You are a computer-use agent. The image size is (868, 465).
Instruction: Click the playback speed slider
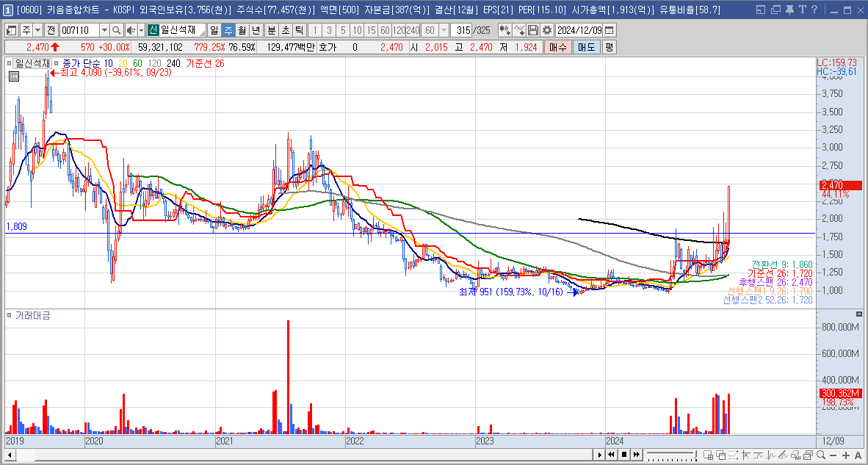(671, 455)
